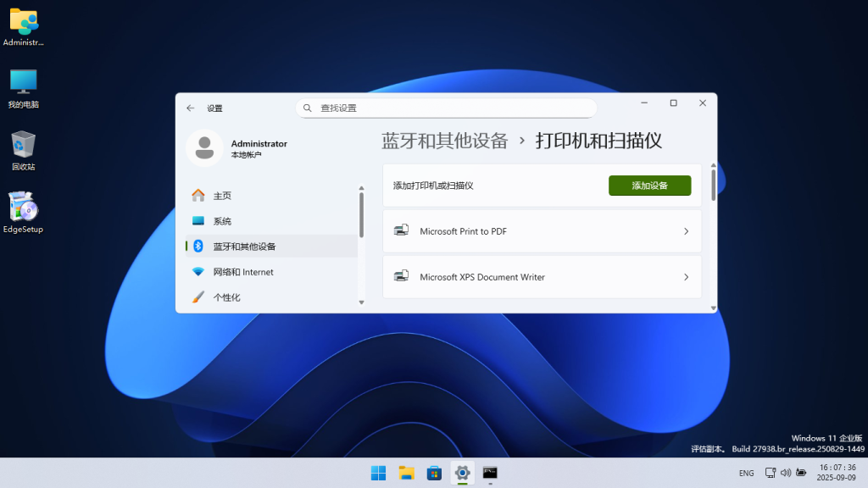Open the Windows Start button
The image size is (868, 488).
click(379, 473)
